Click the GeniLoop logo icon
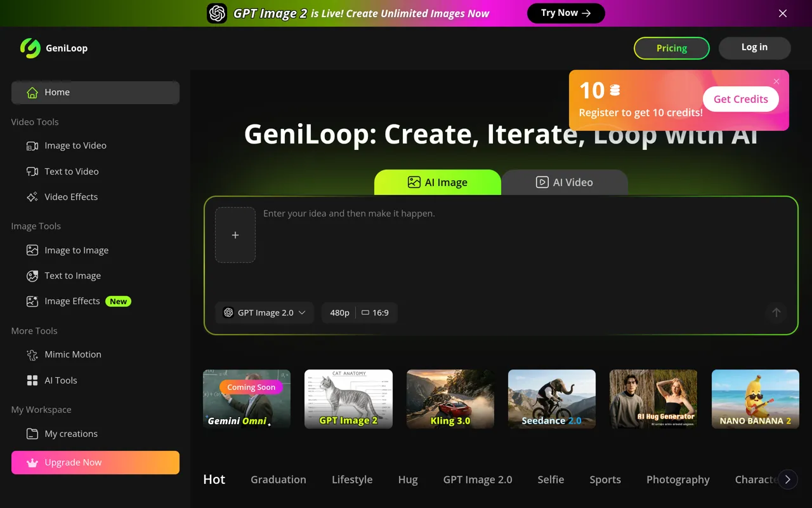 [x=30, y=48]
